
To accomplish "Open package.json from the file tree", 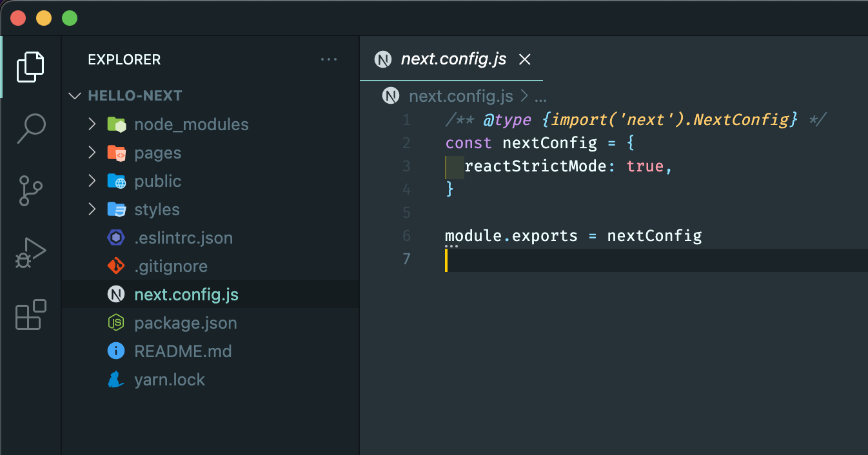I will (x=210, y=323).
